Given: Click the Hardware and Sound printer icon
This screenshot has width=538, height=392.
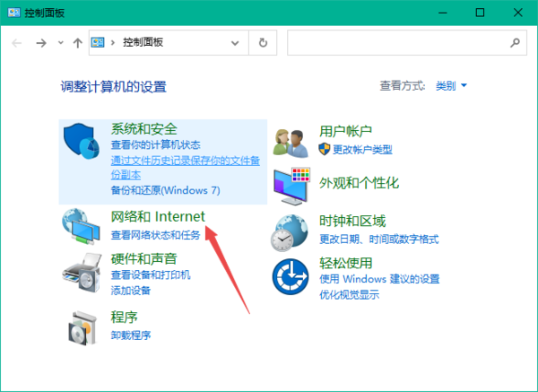Looking at the screenshot, I should 83,269.
